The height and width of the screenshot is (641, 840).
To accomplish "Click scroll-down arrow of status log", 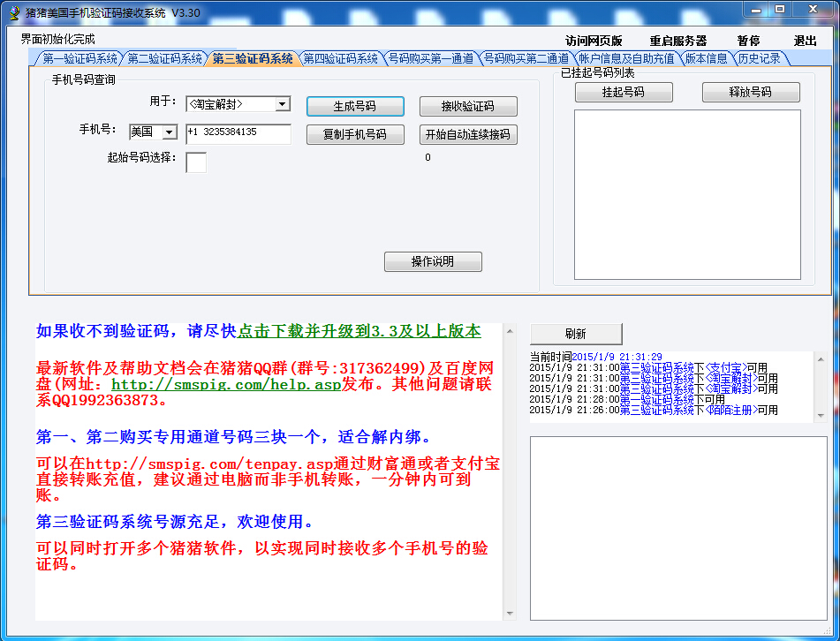I will [x=821, y=416].
